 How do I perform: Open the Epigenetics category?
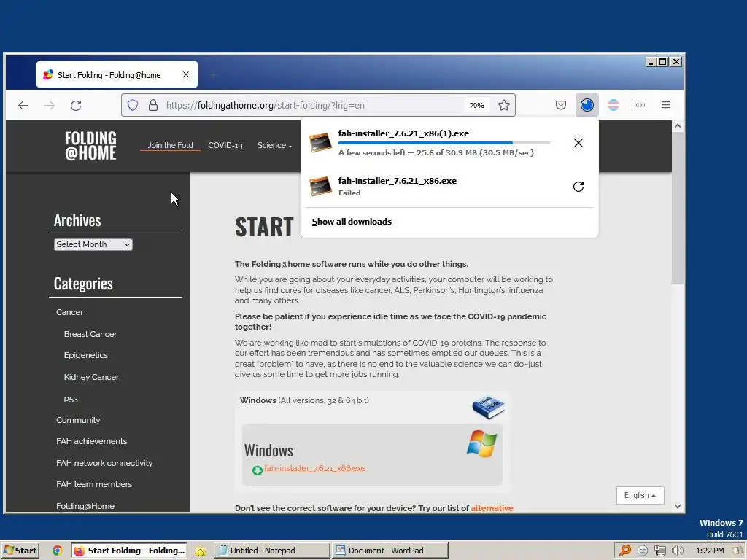[x=86, y=355]
